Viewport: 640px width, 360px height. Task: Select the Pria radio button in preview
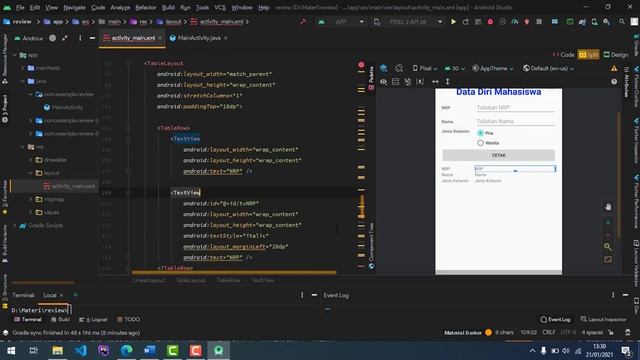pyautogui.click(x=480, y=133)
